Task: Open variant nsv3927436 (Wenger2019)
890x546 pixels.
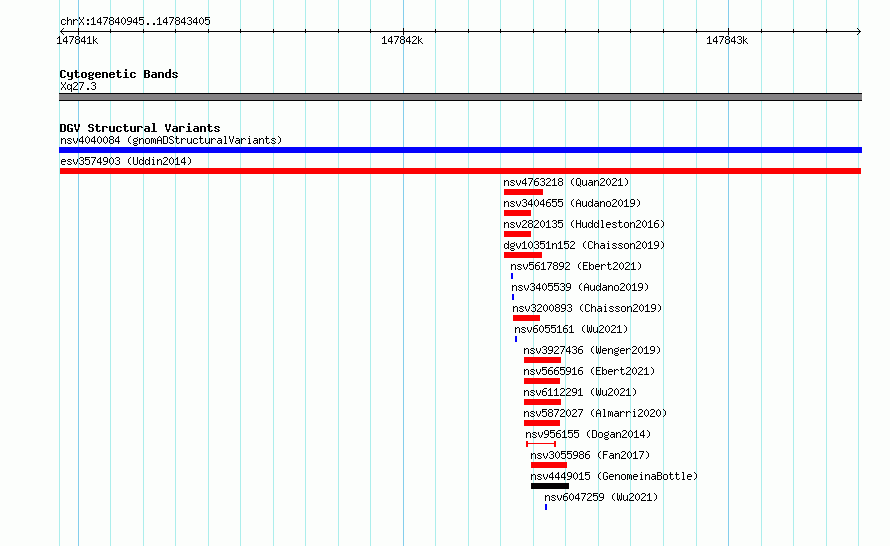Action: tap(592, 350)
